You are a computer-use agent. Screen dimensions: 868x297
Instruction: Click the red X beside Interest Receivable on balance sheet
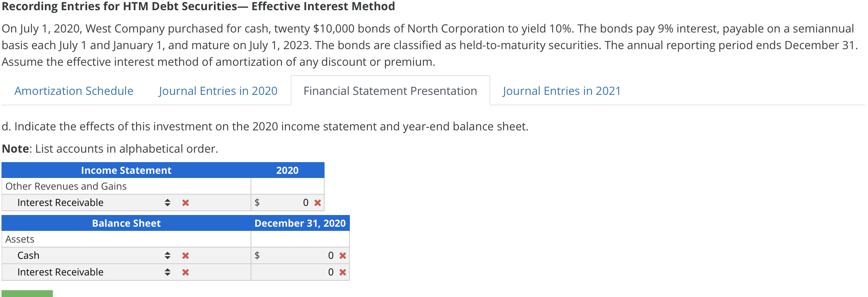185,272
